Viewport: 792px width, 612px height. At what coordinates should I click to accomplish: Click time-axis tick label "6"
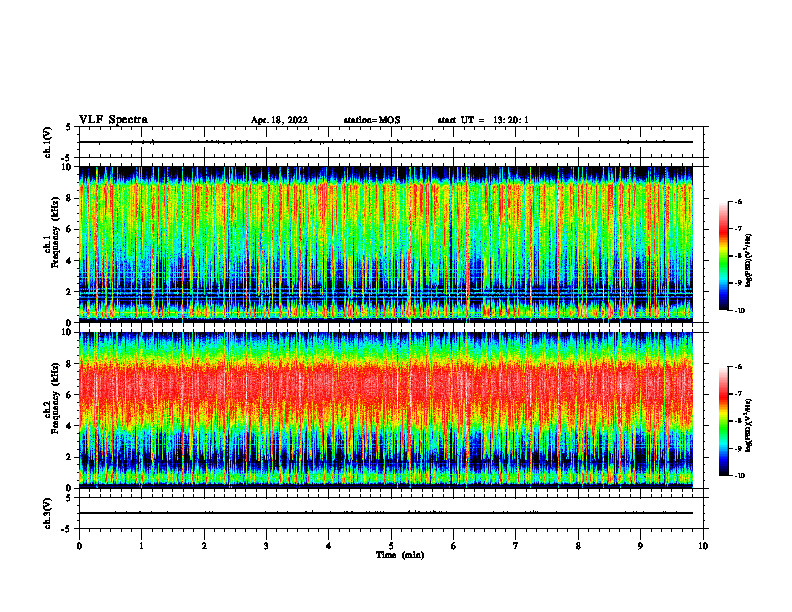tap(454, 546)
